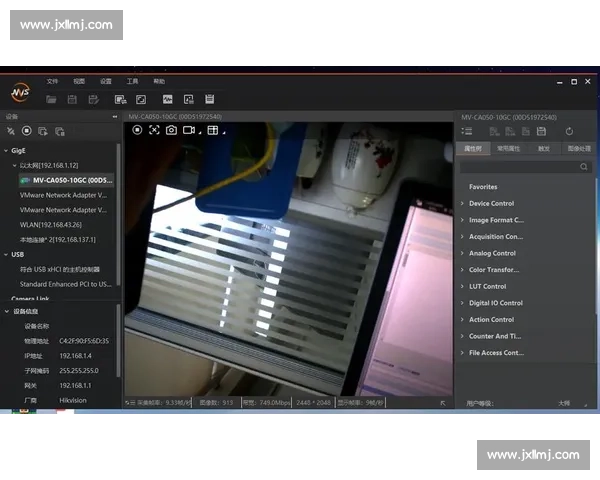
Task: Open the grid layout icon in preview toolbar
Action: click(213, 130)
